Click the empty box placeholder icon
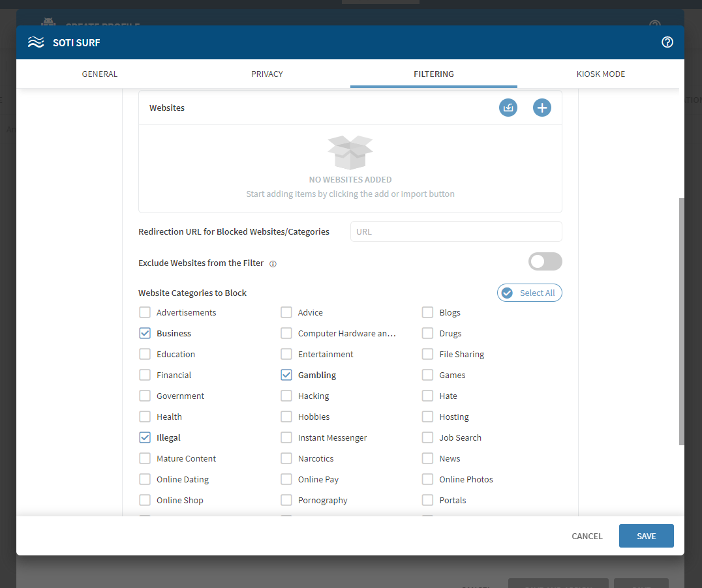702x588 pixels. pos(350,153)
